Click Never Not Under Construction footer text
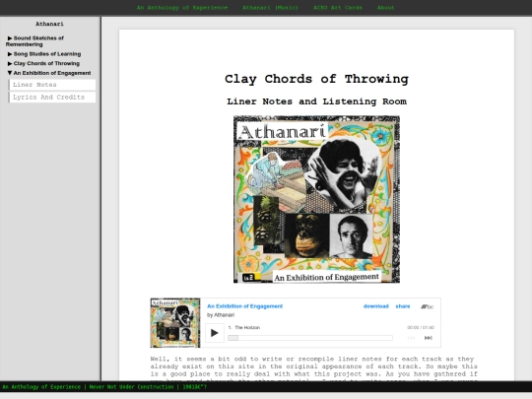This screenshot has width=532, height=399. (131, 387)
